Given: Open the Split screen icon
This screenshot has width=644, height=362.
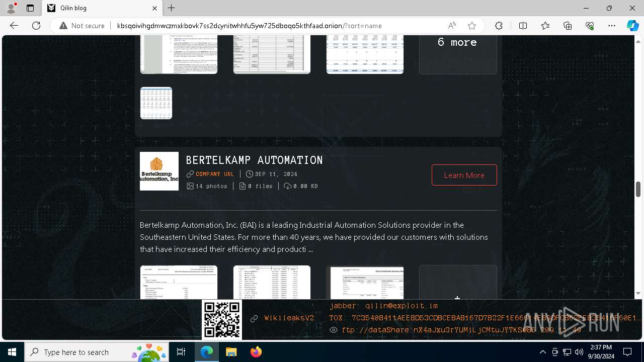Looking at the screenshot, I should pyautogui.click(x=523, y=26).
